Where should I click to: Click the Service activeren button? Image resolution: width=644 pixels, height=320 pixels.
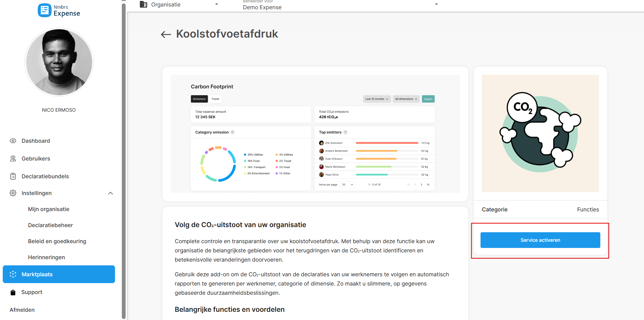(x=540, y=240)
